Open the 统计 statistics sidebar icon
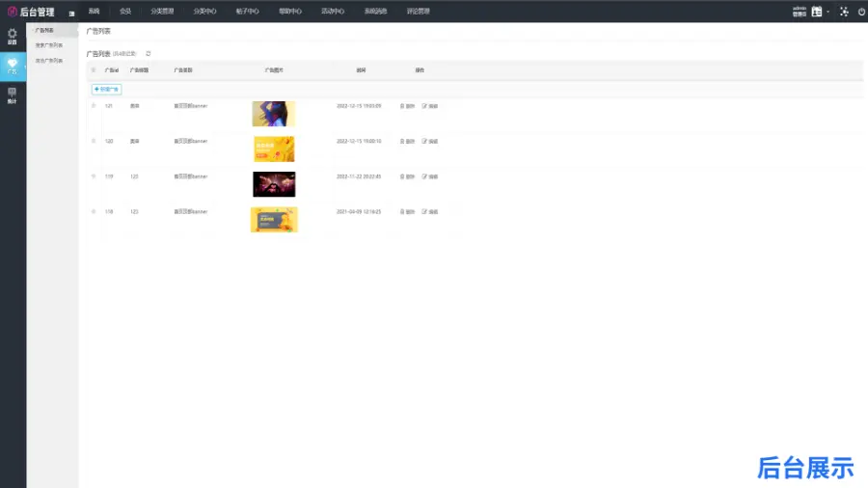 (13, 95)
